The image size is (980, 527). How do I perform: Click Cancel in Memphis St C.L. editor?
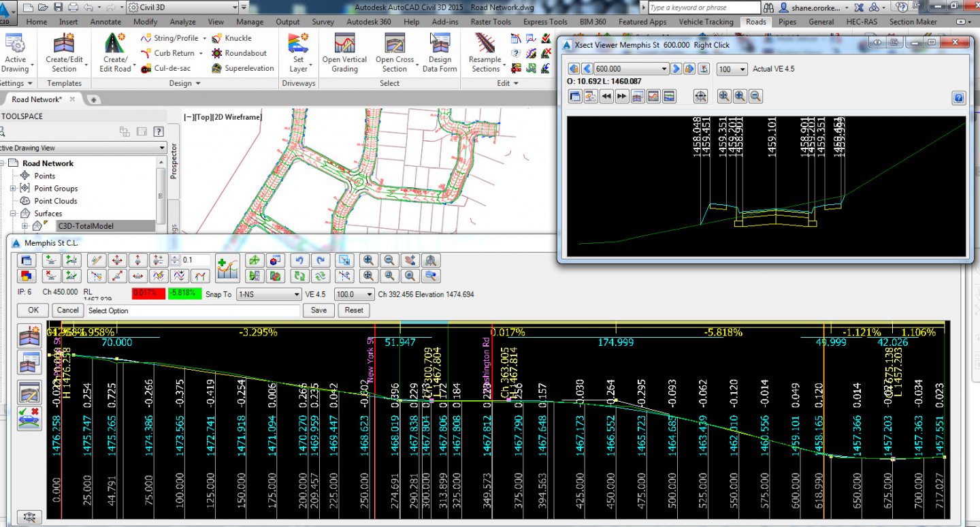point(67,310)
